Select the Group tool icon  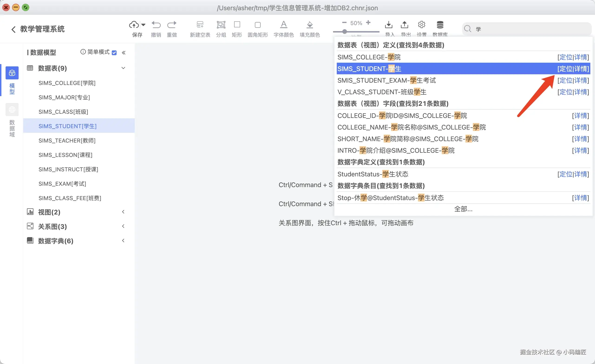click(x=221, y=25)
